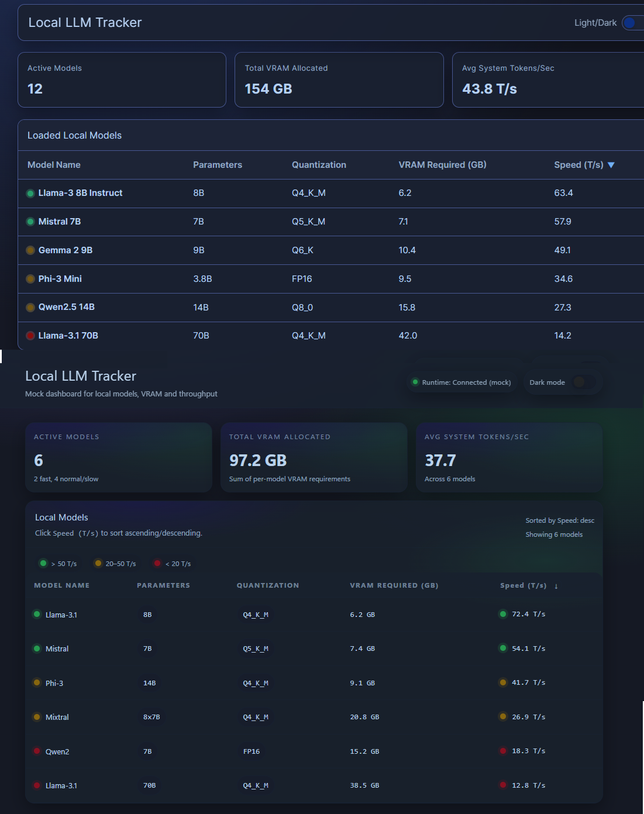This screenshot has width=644, height=814.
Task: Click green legend dot for > 50 T/s
Action: pos(43,563)
